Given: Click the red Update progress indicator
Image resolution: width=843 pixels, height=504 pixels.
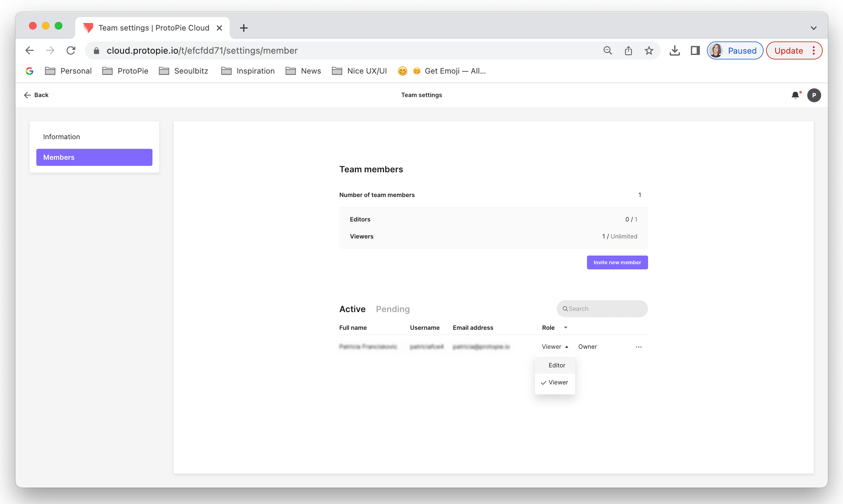Looking at the screenshot, I should tap(789, 50).
